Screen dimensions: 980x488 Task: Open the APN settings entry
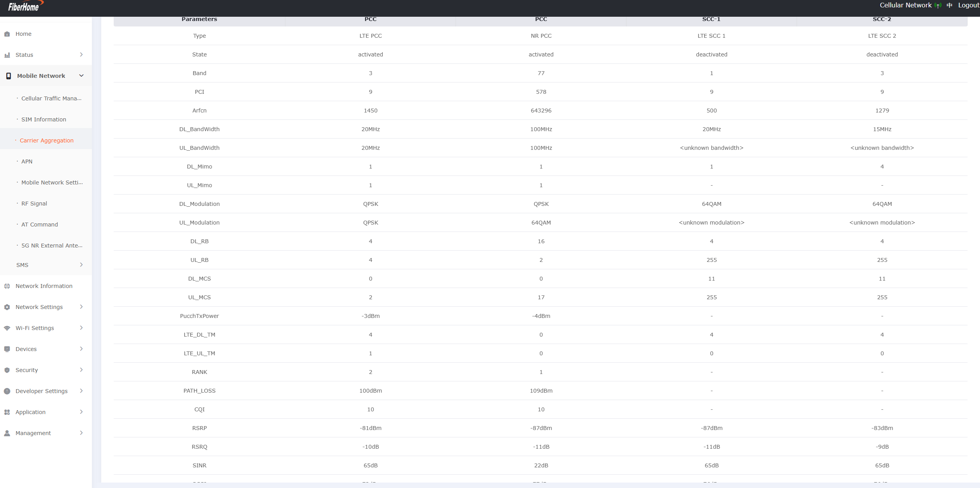[x=27, y=161]
